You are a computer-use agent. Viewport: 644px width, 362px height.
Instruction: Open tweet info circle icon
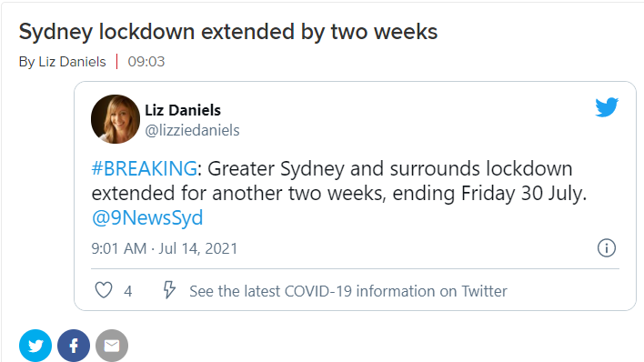click(606, 248)
